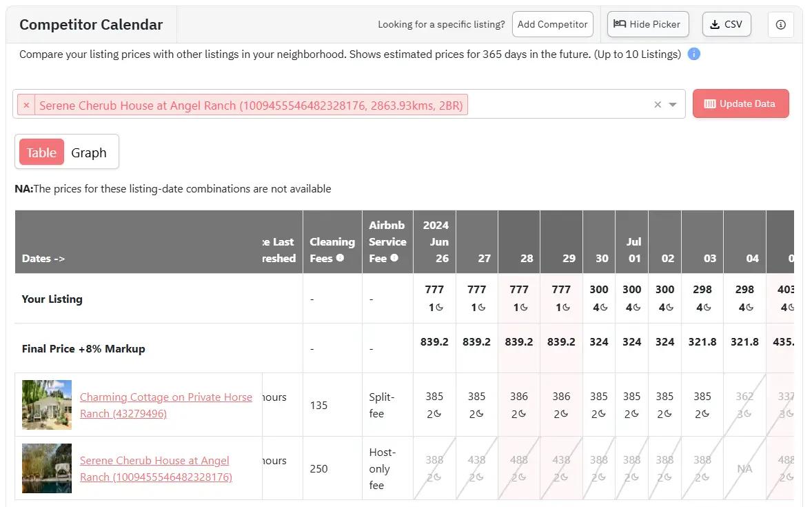Click the info circle icon in header
Image resolution: width=812 pixels, height=507 pixels.
coord(780,24)
